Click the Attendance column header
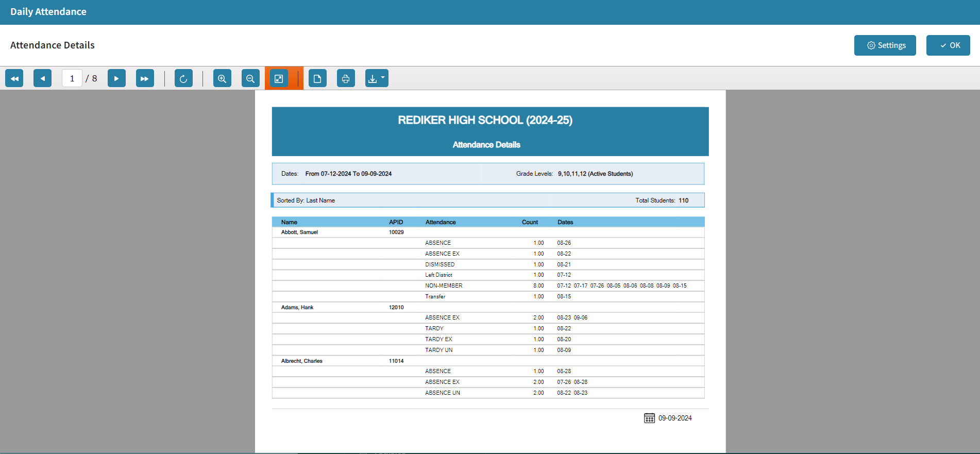The width and height of the screenshot is (980, 454). pos(441,222)
